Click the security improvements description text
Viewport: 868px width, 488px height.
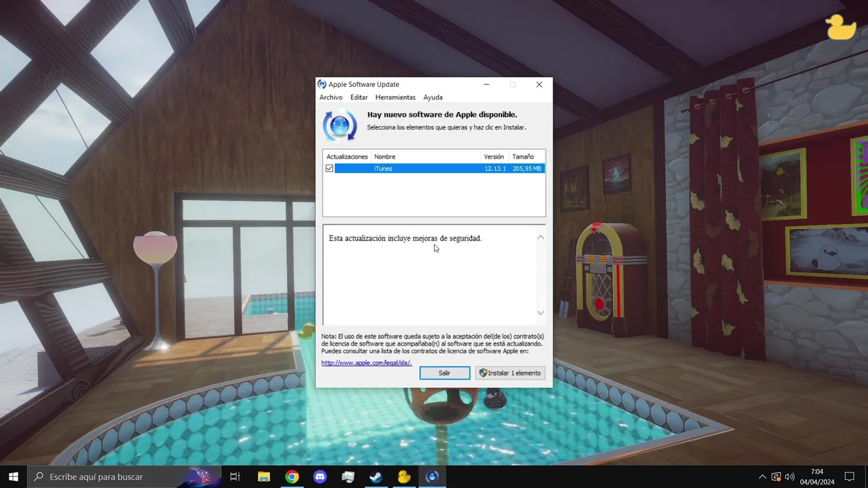click(x=406, y=239)
